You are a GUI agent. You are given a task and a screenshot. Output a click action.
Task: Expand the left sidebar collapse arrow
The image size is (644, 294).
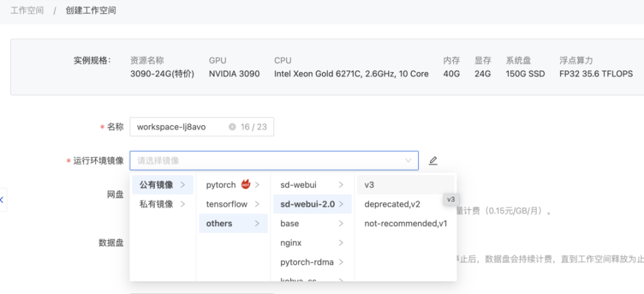(2, 200)
